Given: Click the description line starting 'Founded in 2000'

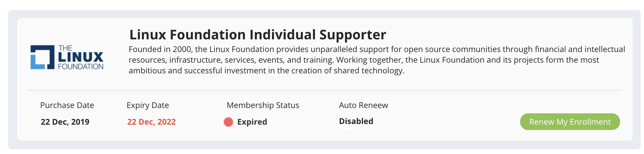Looking at the screenshot, I should [377, 49].
